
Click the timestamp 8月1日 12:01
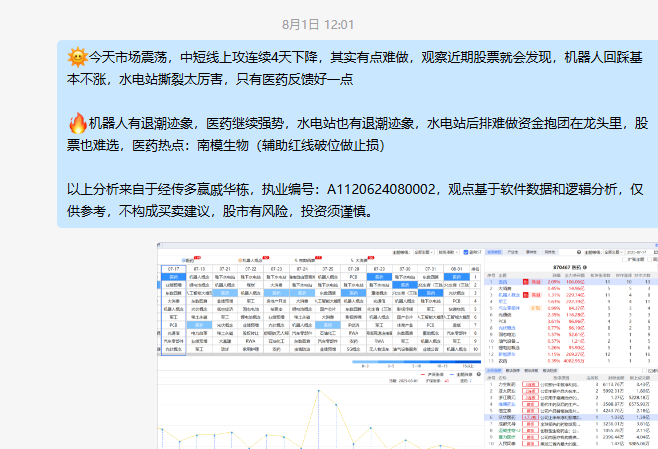click(318, 25)
